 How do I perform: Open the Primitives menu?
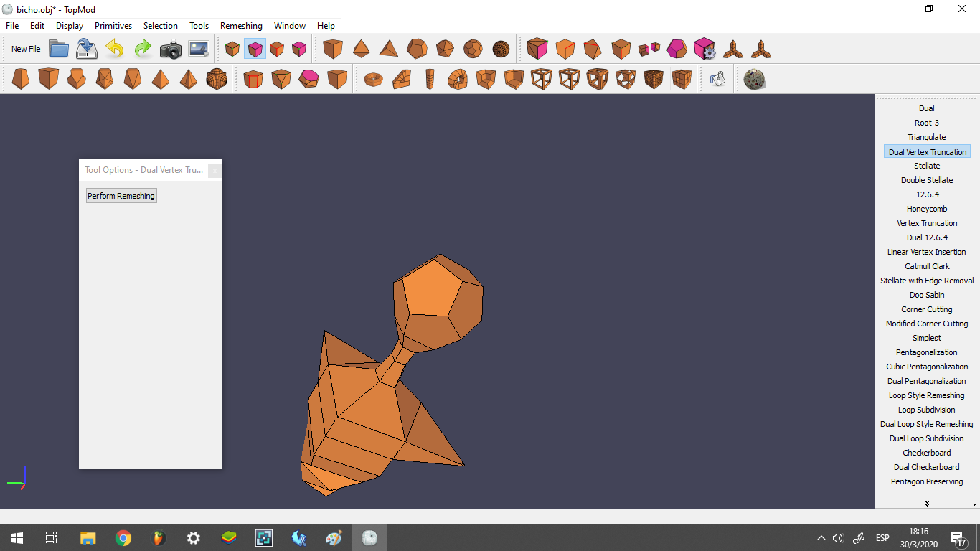[x=113, y=25]
